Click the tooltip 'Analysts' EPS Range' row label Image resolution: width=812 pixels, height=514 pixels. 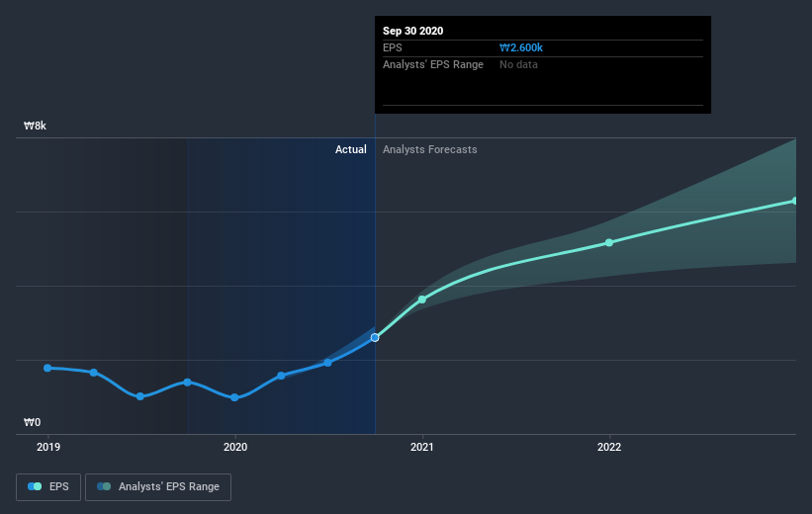433,64
